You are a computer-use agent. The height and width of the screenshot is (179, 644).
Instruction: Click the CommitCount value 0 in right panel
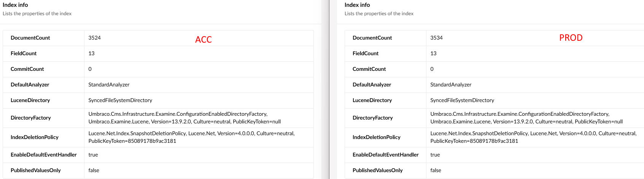pyautogui.click(x=432, y=69)
